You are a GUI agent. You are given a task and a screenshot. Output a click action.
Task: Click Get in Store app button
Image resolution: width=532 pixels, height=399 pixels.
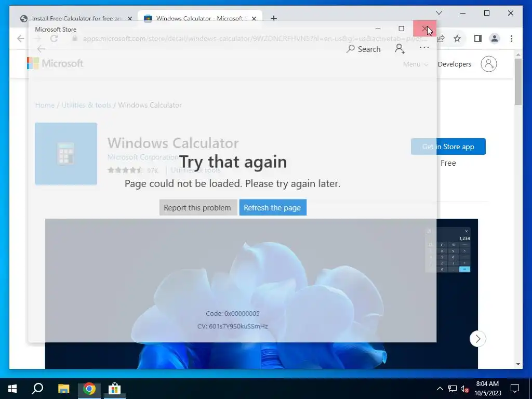click(x=448, y=147)
